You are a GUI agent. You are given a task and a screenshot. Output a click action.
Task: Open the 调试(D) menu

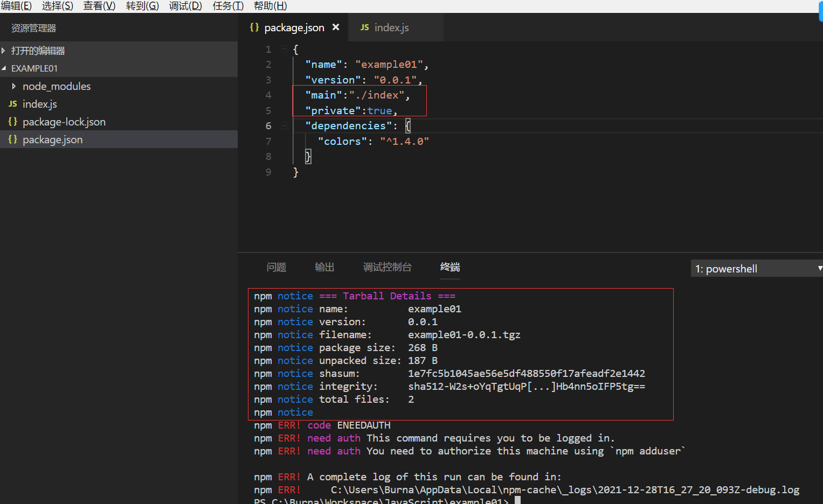pos(185,6)
